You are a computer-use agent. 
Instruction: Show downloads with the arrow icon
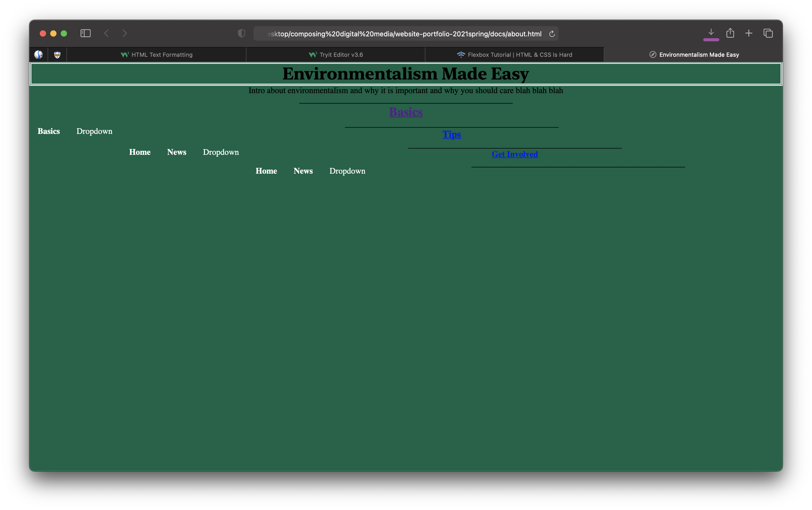[711, 33]
